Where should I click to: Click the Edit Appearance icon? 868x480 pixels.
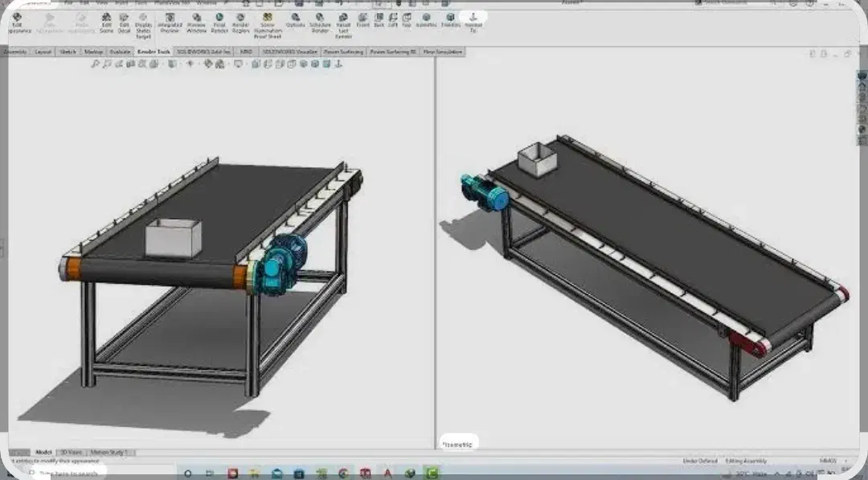(17, 22)
